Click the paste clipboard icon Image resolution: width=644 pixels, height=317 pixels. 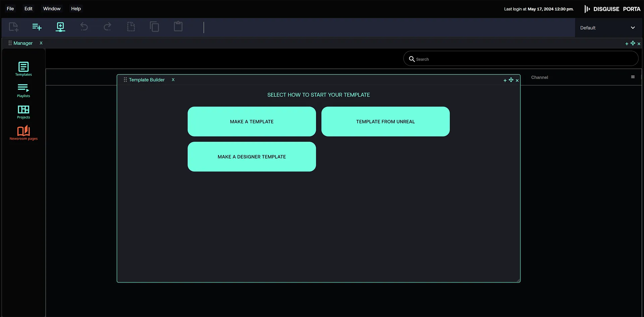pos(178,27)
